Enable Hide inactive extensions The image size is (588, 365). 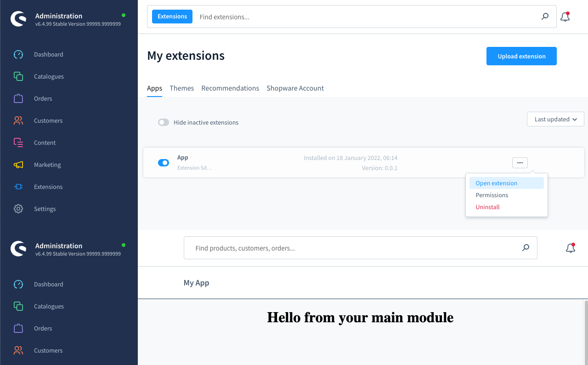(163, 122)
